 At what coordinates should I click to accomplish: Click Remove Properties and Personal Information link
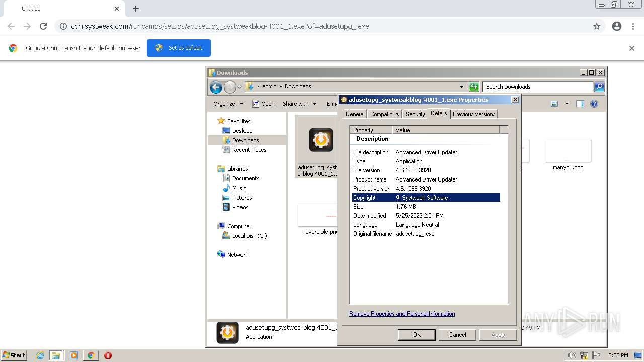[x=402, y=314]
